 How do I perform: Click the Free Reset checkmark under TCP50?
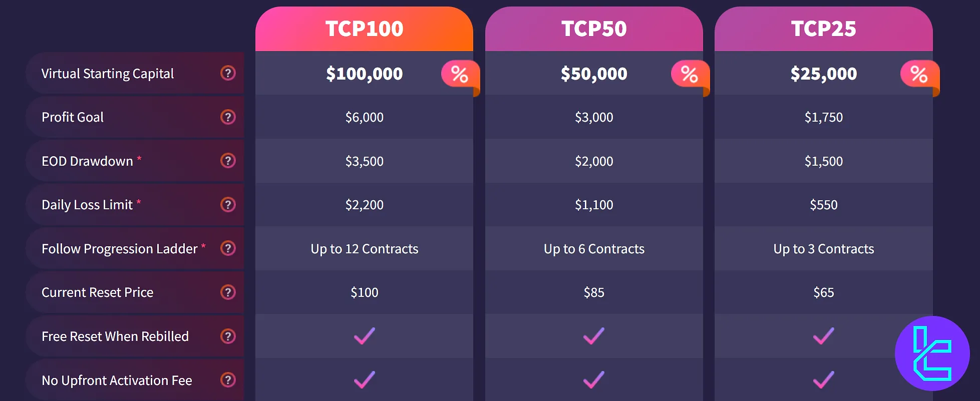click(x=594, y=336)
